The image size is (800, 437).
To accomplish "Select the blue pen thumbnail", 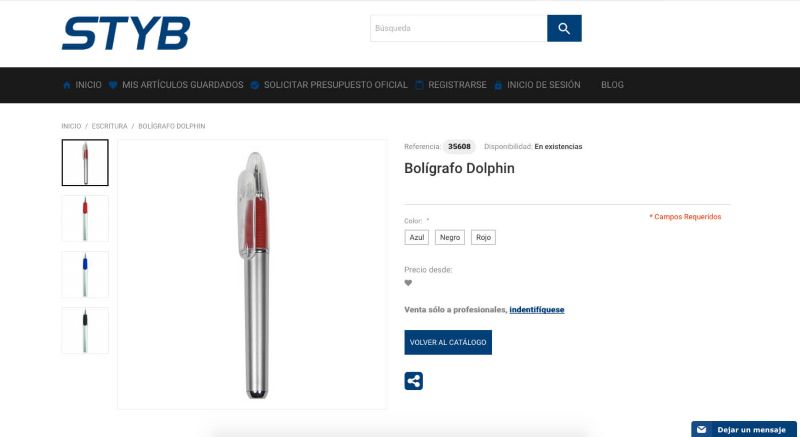I will tap(85, 274).
